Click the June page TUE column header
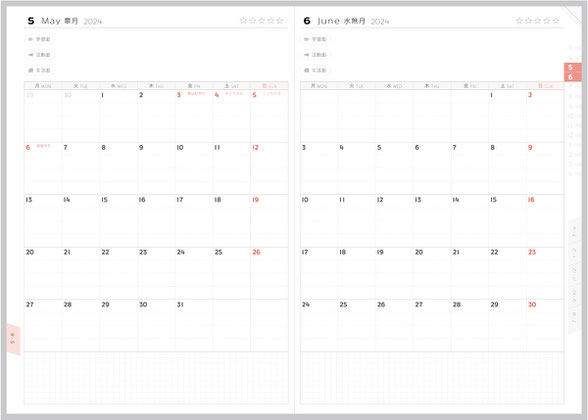The image size is (588, 420). click(x=356, y=86)
